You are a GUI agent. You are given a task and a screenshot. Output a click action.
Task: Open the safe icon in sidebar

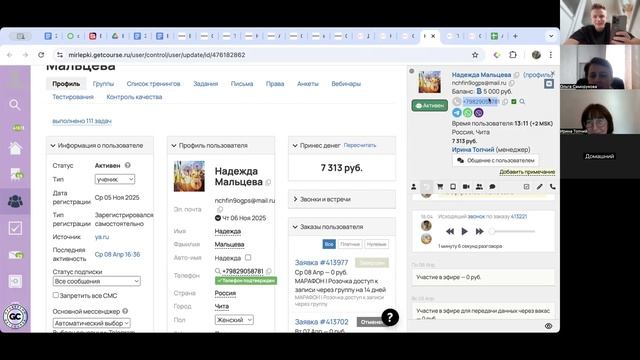point(15,281)
